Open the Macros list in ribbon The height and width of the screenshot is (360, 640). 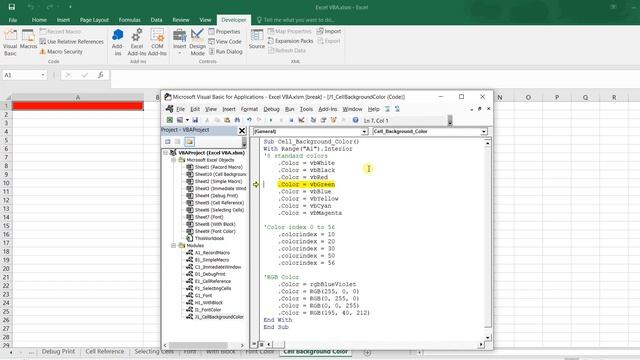point(28,40)
